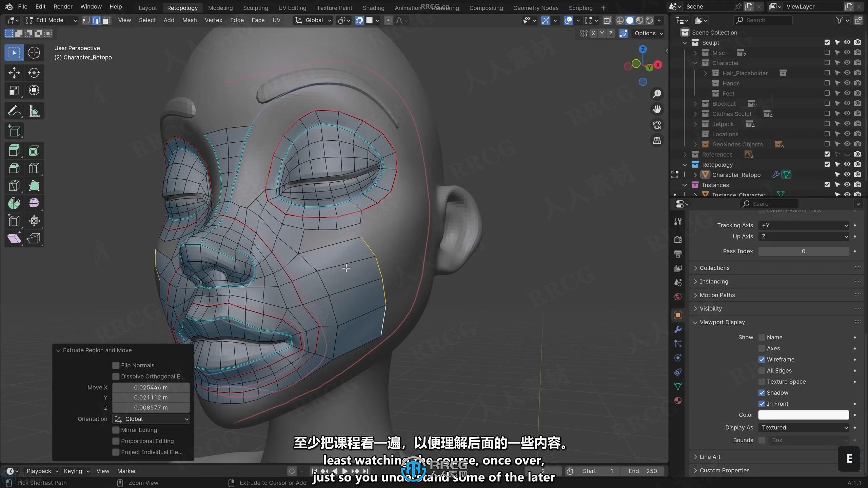This screenshot has width=868, height=488.
Task: Open the Vertex menu
Action: (213, 20)
